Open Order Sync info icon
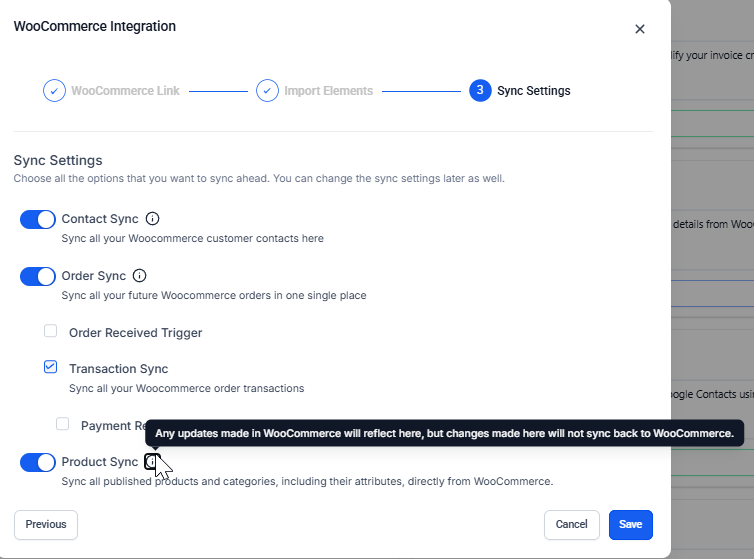 tap(140, 276)
